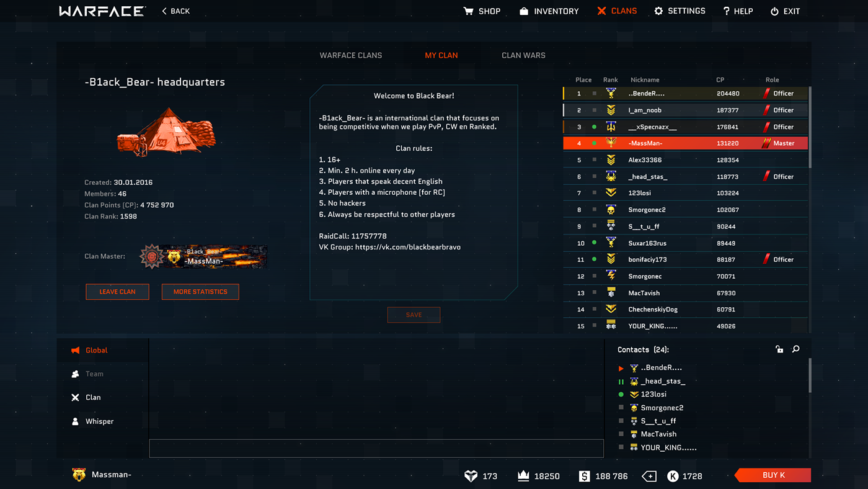
Task: Click the Clan chat crossed-swords icon
Action: pyautogui.click(x=75, y=398)
